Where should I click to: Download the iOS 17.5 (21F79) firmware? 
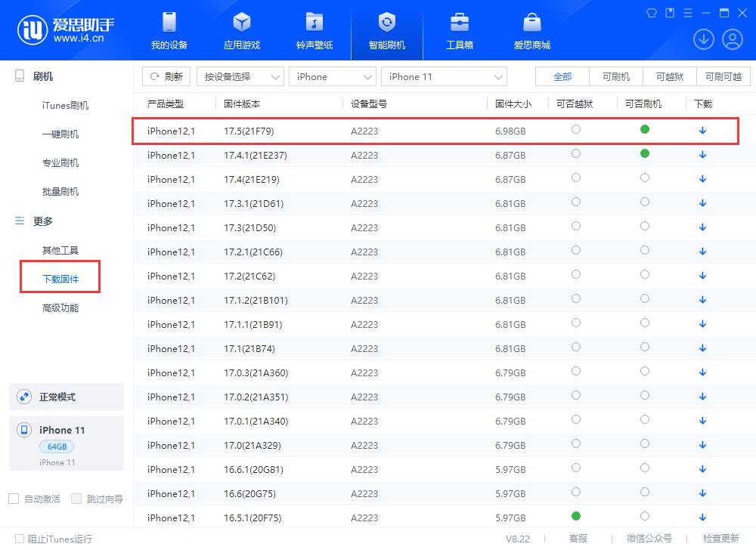pyautogui.click(x=702, y=129)
